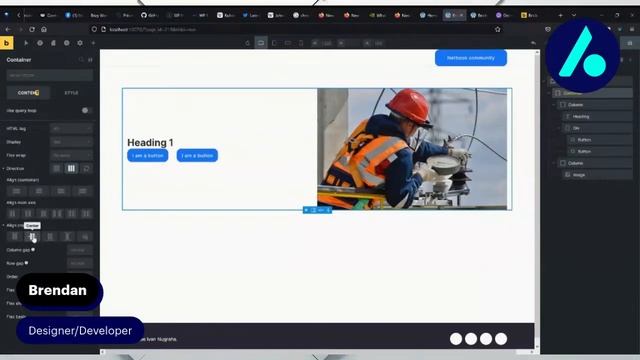Select Div element in structure panel
Viewport: 640px width, 360px height.
pos(598,128)
